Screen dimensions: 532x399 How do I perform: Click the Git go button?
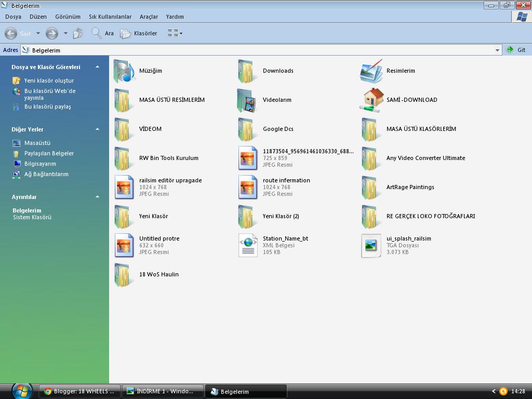pyautogui.click(x=516, y=50)
